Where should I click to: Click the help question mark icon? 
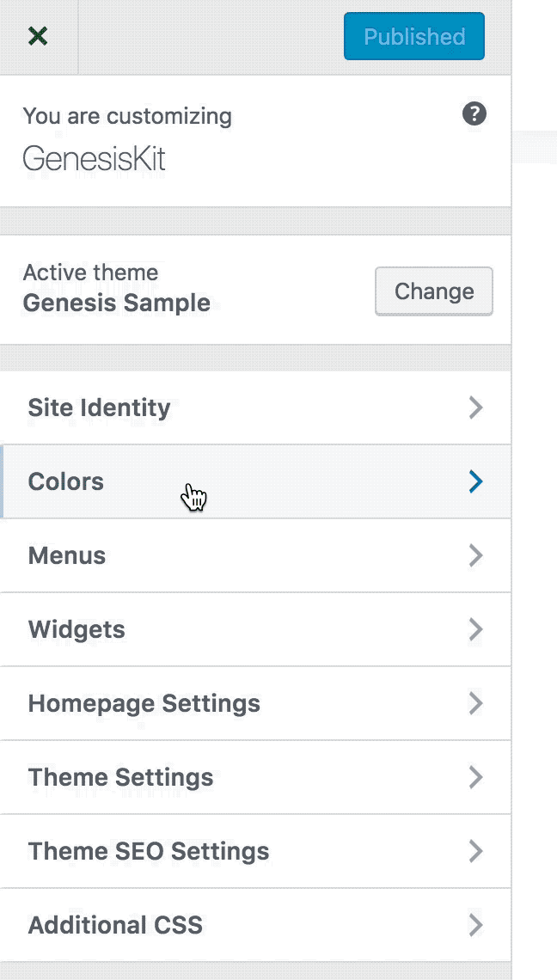click(x=474, y=113)
